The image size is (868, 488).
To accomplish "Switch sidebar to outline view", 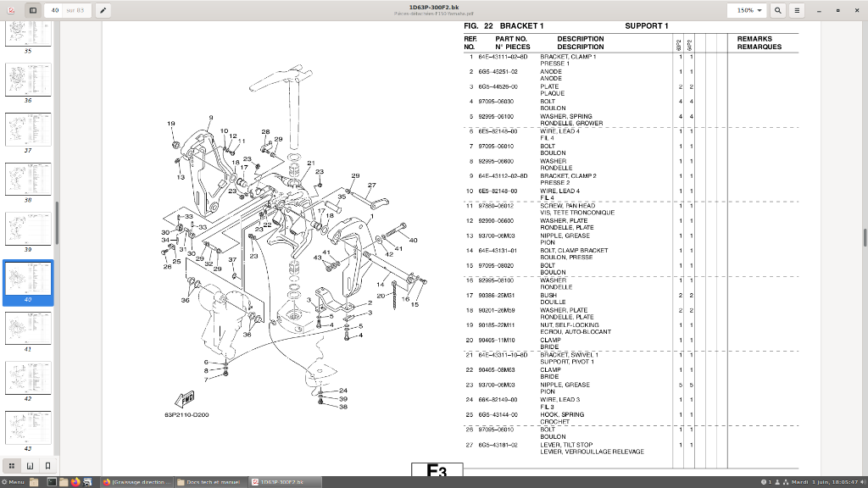I will pos(30,466).
